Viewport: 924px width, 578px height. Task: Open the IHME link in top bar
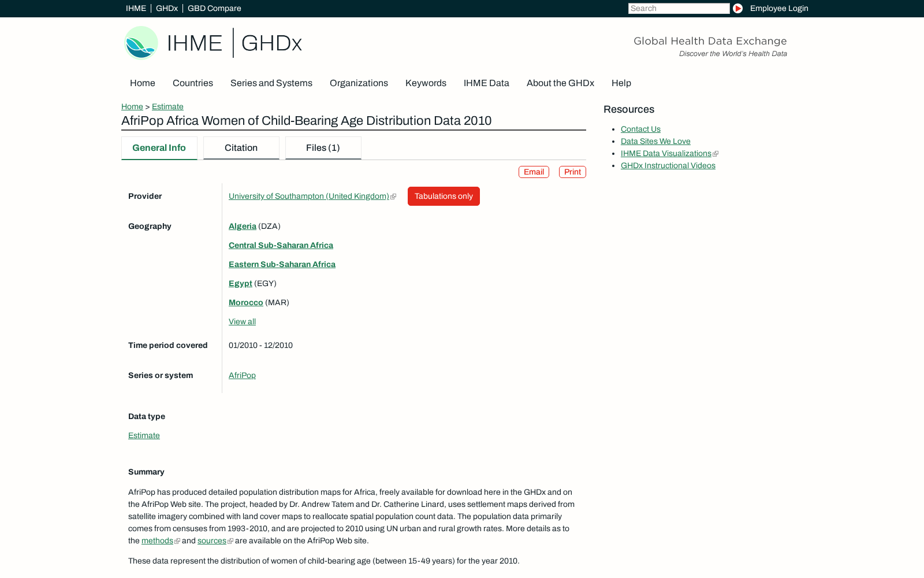(x=136, y=8)
